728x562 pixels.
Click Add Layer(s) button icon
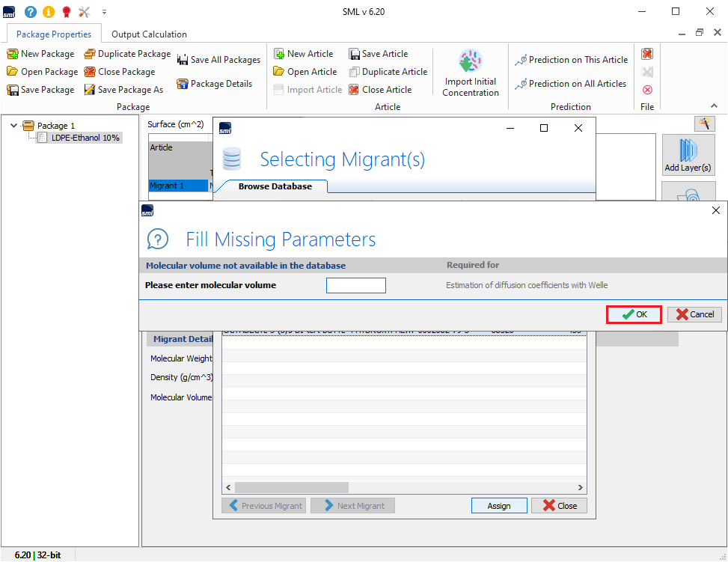(x=688, y=150)
